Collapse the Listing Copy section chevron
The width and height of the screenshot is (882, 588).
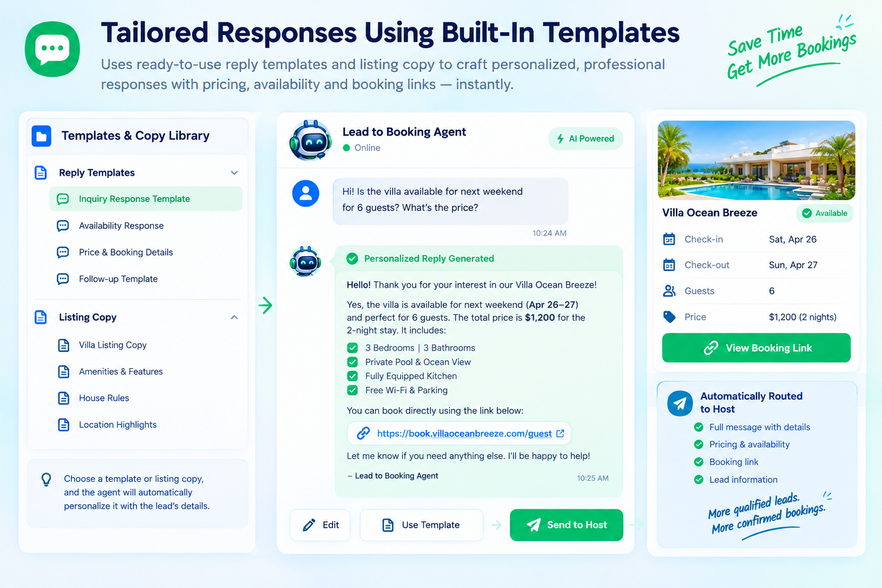pos(234,317)
